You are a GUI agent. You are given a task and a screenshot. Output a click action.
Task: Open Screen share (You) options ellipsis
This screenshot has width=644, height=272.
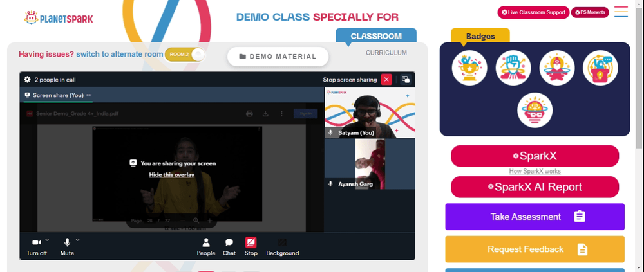[89, 95]
